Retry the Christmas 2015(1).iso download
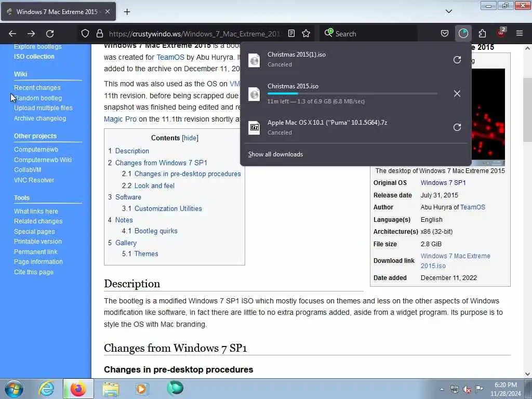Image resolution: width=532 pixels, height=399 pixels. tap(457, 60)
